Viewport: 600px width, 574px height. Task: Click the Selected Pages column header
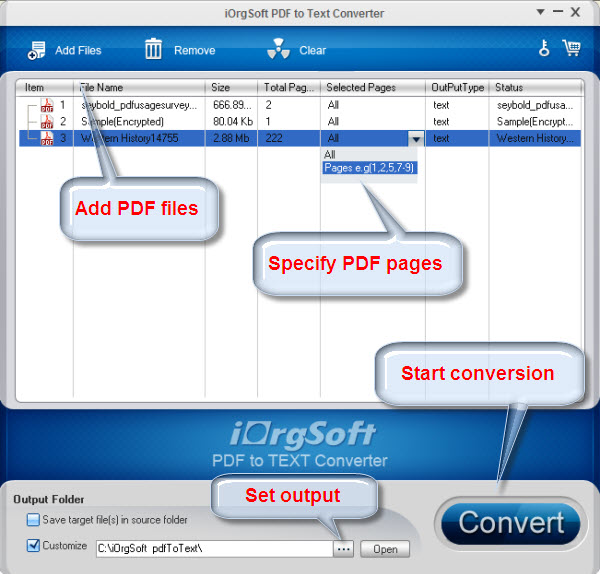[373, 88]
